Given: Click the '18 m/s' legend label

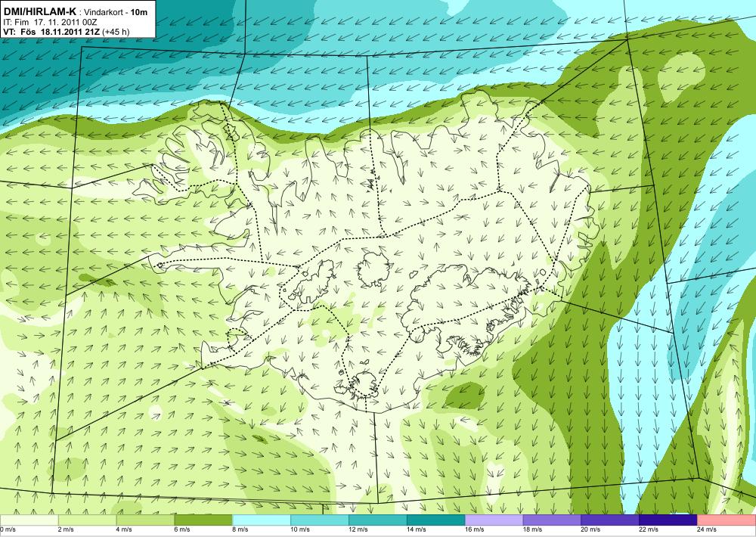Looking at the screenshot, I should pos(532,529).
